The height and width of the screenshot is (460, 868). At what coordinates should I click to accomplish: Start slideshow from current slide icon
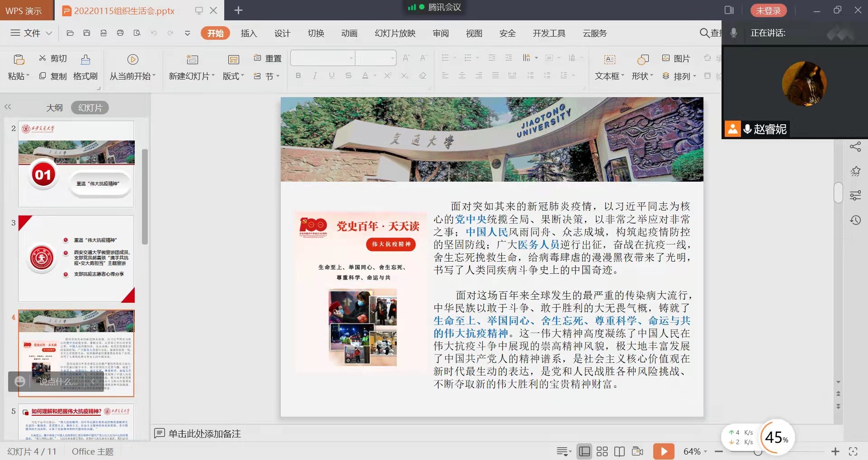click(132, 59)
